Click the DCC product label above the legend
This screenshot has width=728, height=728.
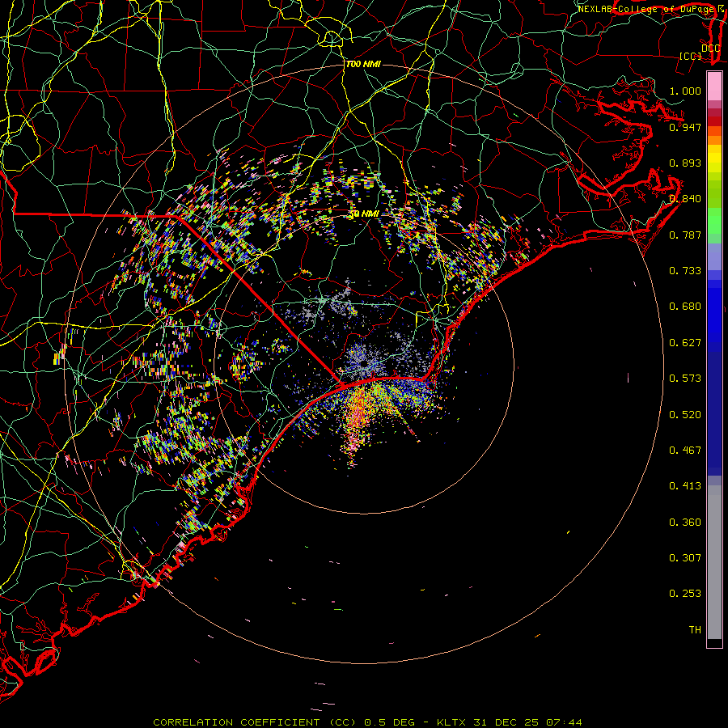tap(710, 49)
